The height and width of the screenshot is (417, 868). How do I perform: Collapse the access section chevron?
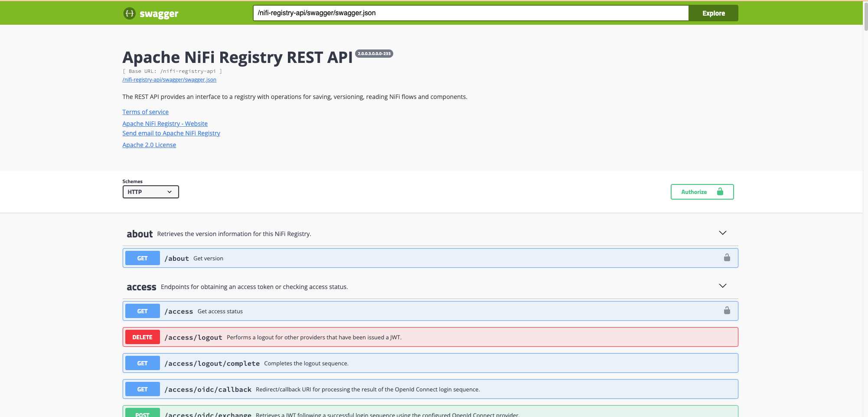coord(722,286)
